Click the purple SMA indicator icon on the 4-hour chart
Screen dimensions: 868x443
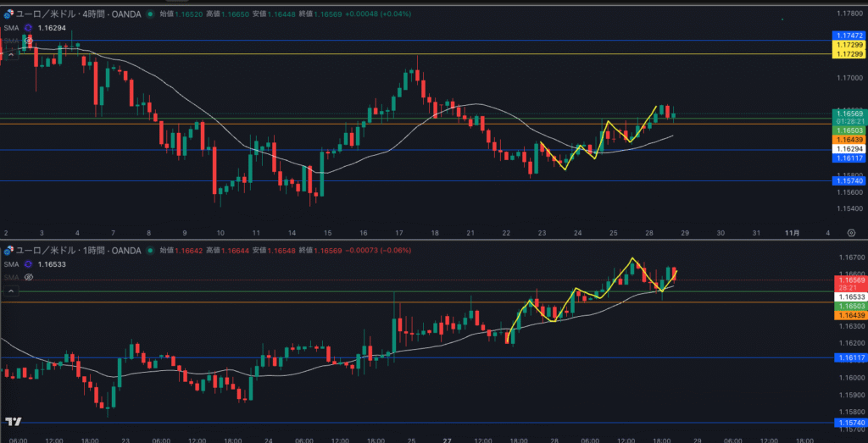[28, 28]
